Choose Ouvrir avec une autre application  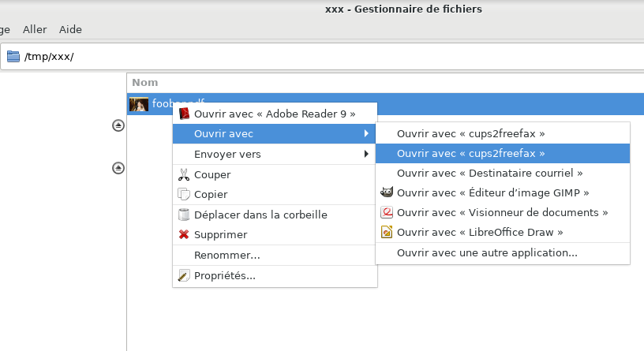487,253
